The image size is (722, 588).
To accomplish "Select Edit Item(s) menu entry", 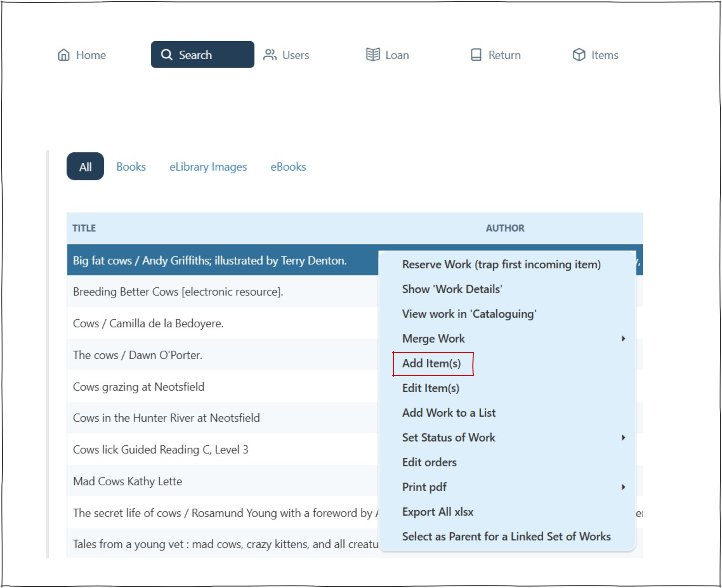I will click(x=430, y=388).
